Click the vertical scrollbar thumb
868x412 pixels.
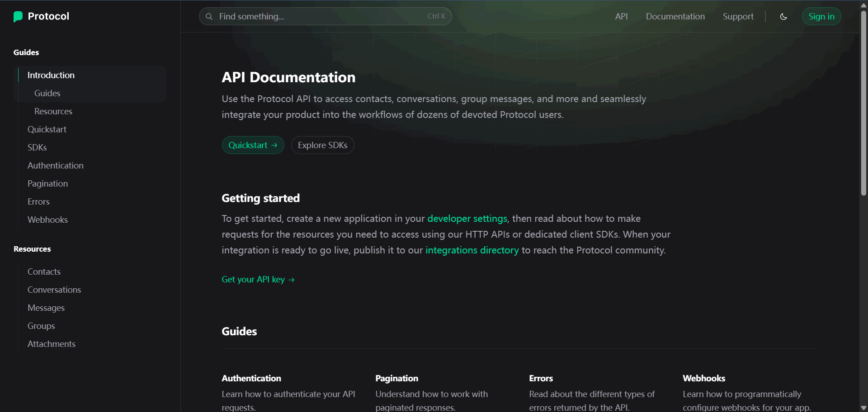coord(863,103)
